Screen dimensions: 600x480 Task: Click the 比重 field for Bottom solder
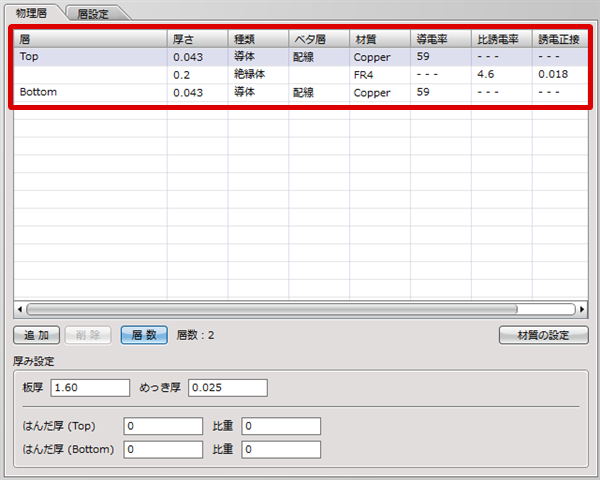pos(281,450)
